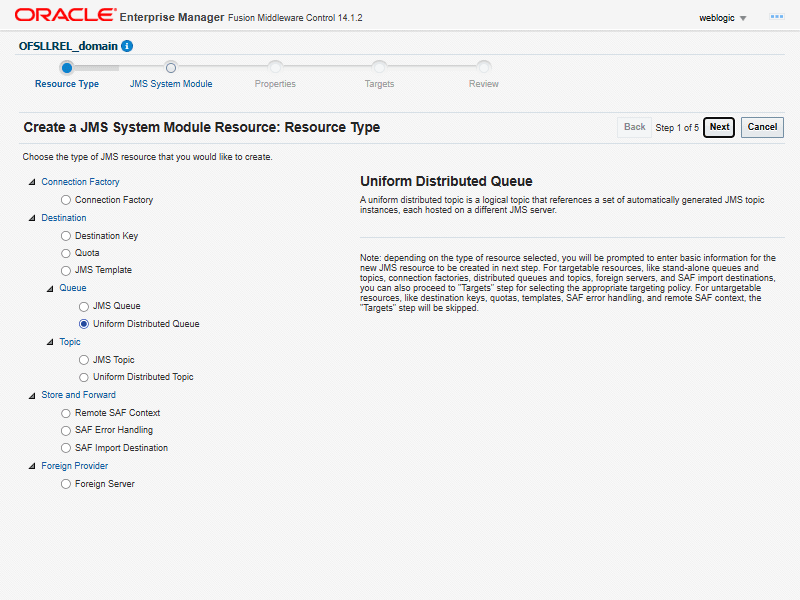Click the disabled Back button

[x=634, y=127]
